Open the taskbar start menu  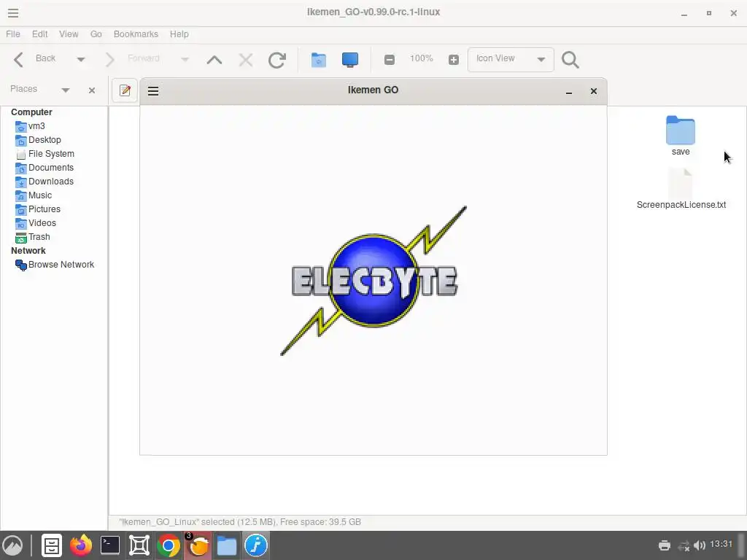13,545
